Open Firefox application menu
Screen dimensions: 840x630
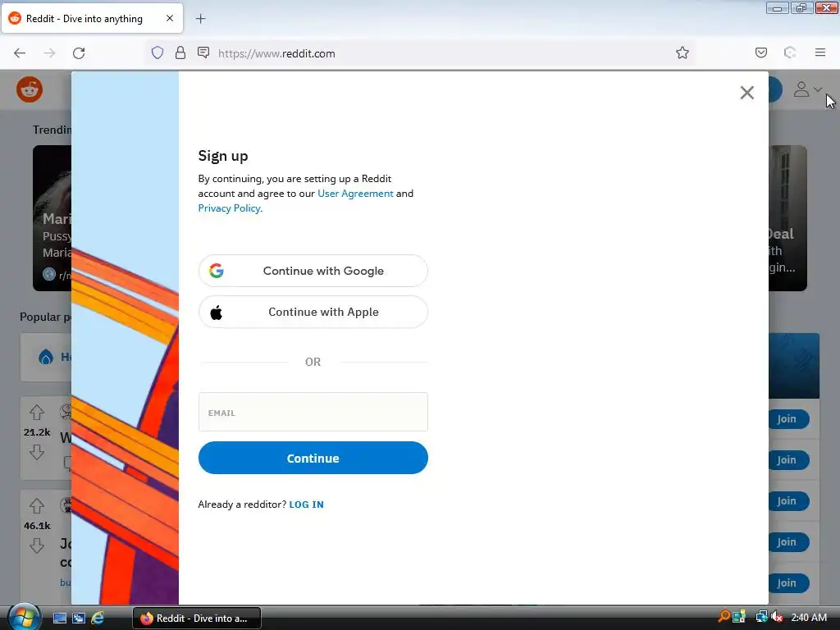[x=820, y=52]
